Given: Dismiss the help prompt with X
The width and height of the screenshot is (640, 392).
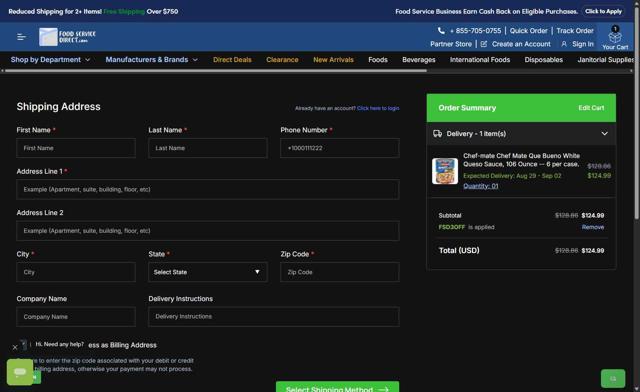Looking at the screenshot, I should pos(15,347).
